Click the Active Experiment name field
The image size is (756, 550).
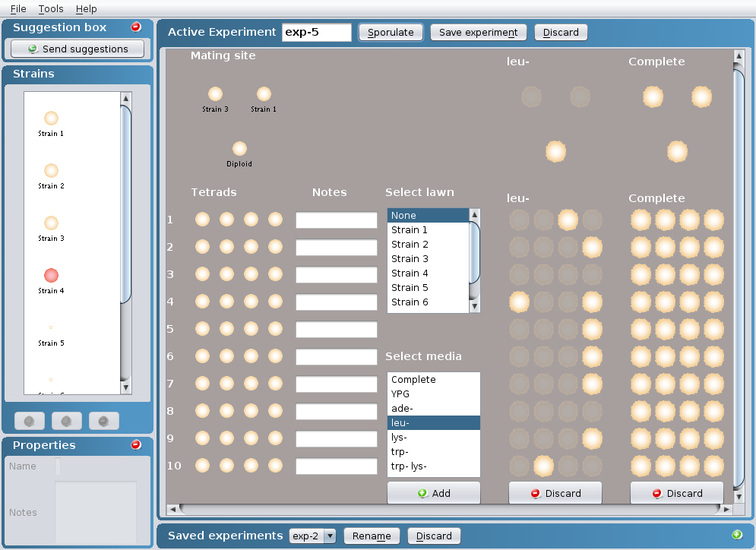tap(316, 33)
